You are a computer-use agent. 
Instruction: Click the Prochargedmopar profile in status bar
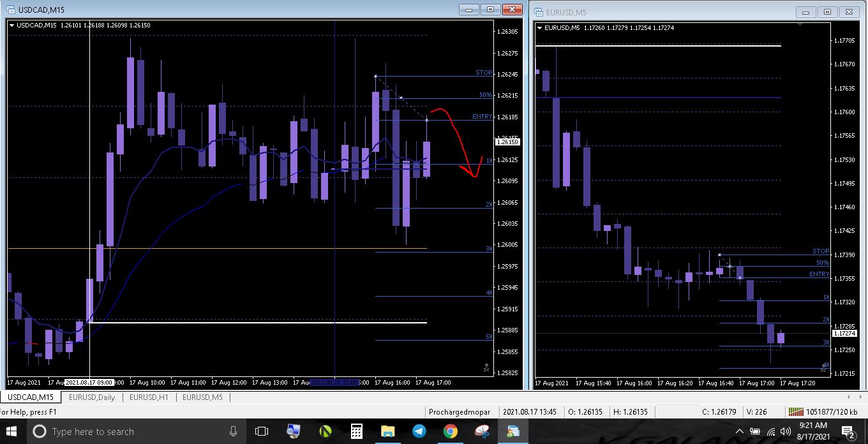point(460,412)
